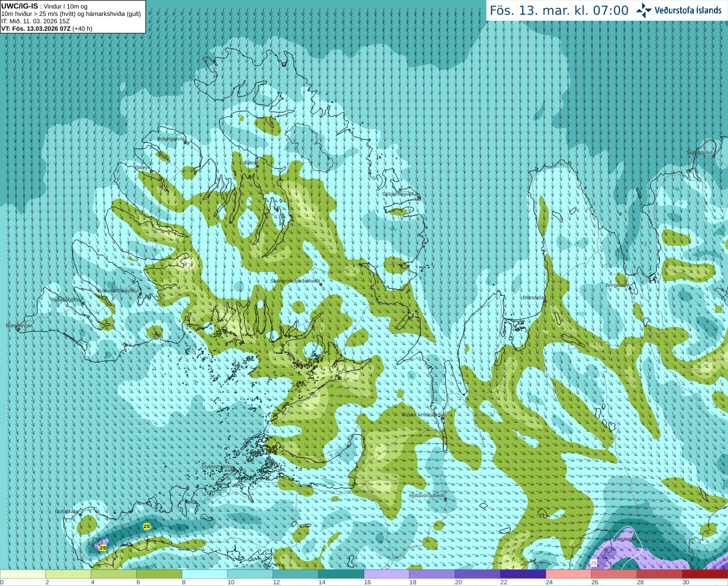728x586 pixels.
Task: Select the light lavender 16–18 m/s legend swatch
Action: click(x=387, y=574)
